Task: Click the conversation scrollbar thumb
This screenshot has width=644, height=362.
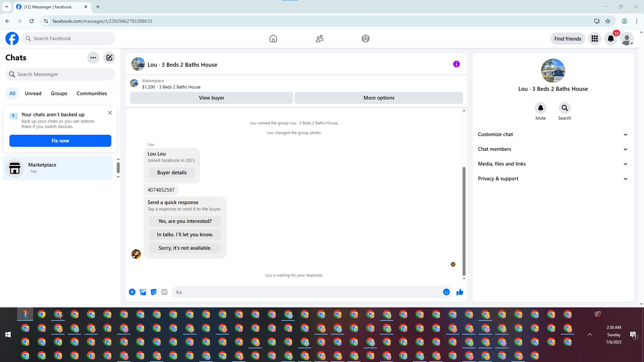Action: tap(464, 221)
